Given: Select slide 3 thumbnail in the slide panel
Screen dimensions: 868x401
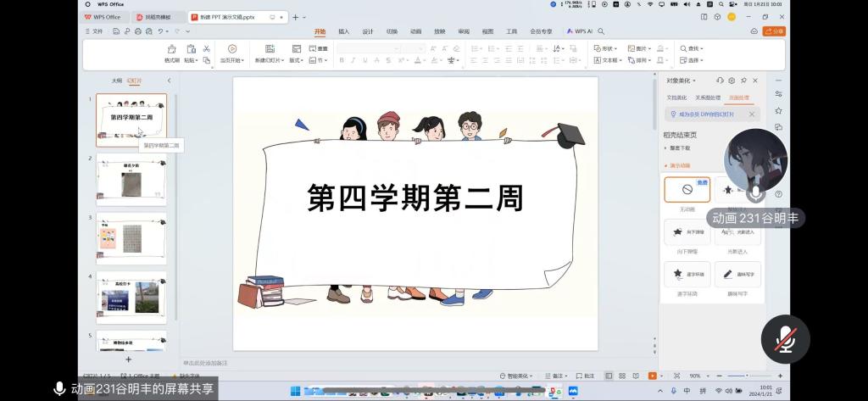Looking at the screenshot, I should [131, 238].
